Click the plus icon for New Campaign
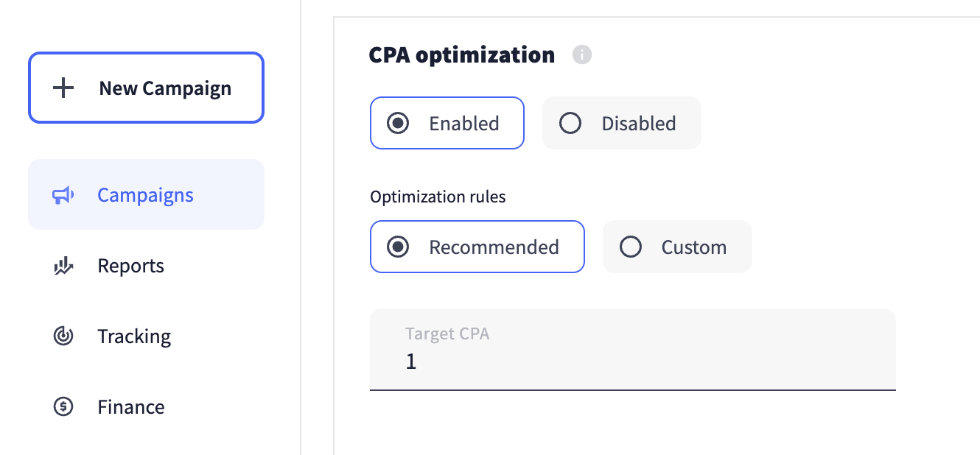The width and height of the screenshot is (980, 455). (64, 88)
